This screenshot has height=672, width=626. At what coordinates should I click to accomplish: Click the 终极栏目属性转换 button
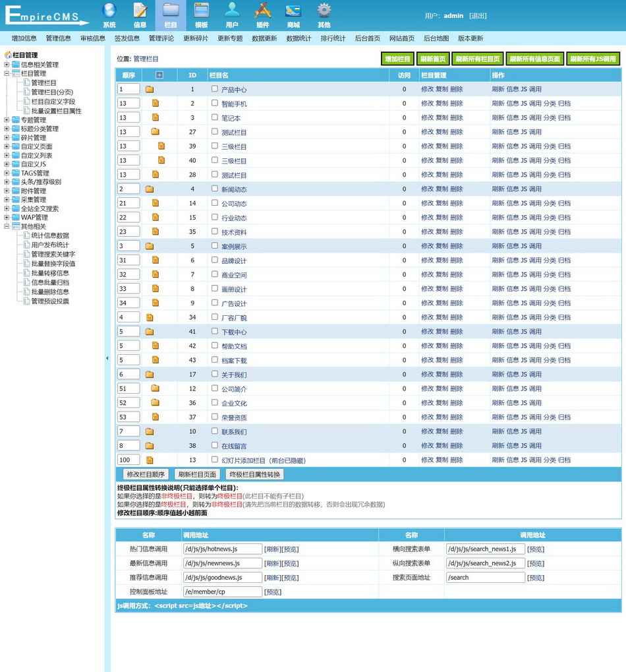[255, 474]
